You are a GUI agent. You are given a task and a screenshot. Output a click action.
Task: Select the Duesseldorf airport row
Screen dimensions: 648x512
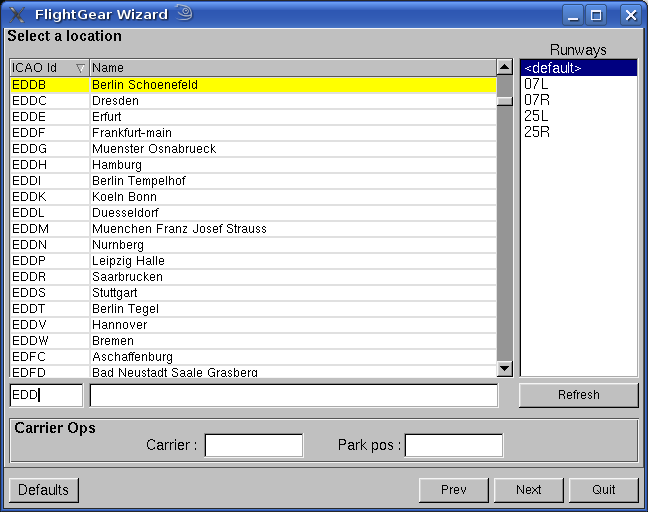pos(253,213)
